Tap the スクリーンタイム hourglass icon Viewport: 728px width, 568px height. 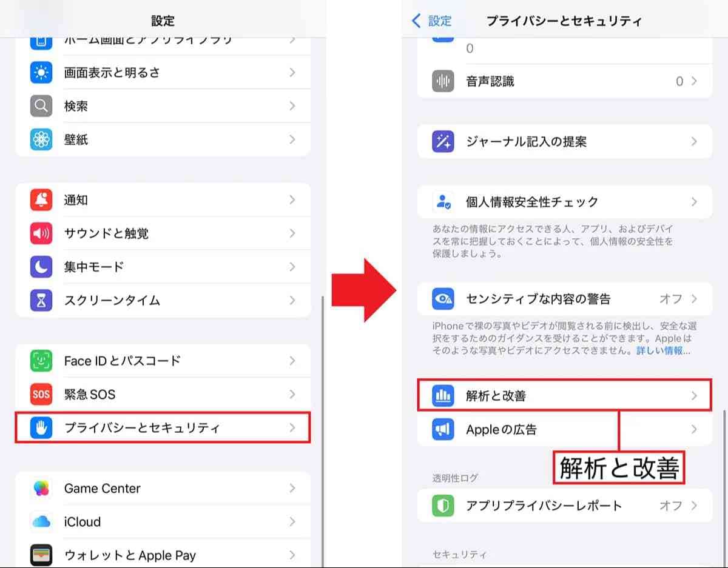(41, 300)
